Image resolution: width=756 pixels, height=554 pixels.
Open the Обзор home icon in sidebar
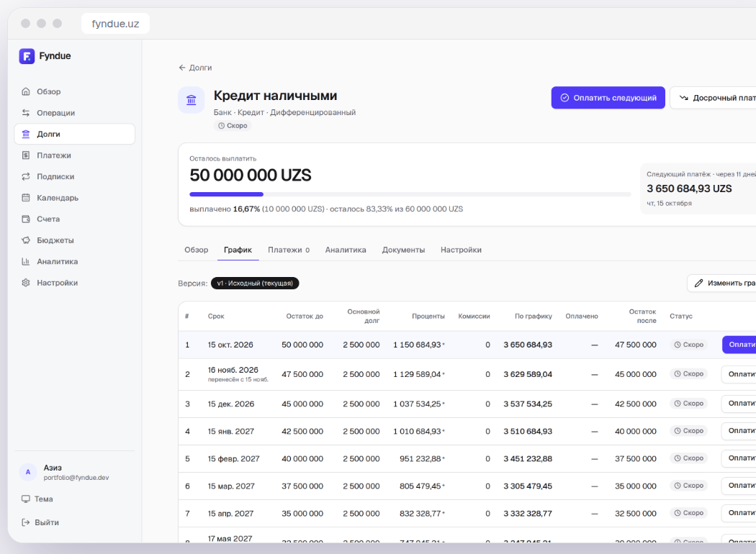point(26,91)
